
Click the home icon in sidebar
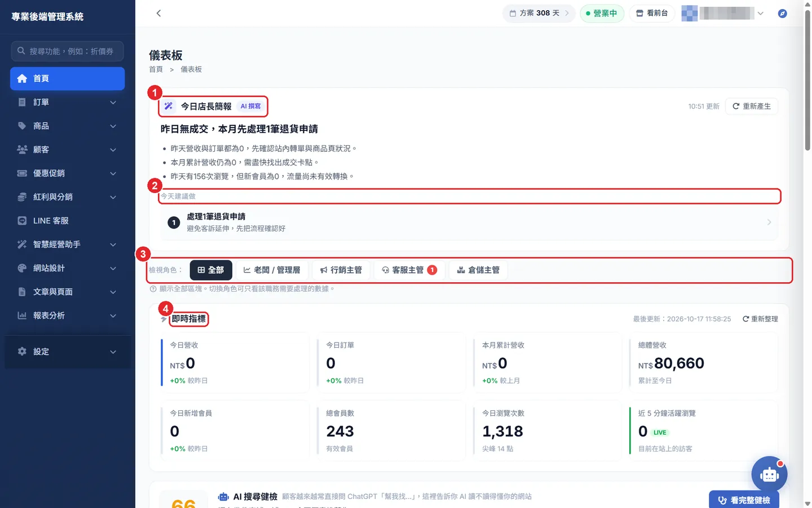click(x=22, y=78)
